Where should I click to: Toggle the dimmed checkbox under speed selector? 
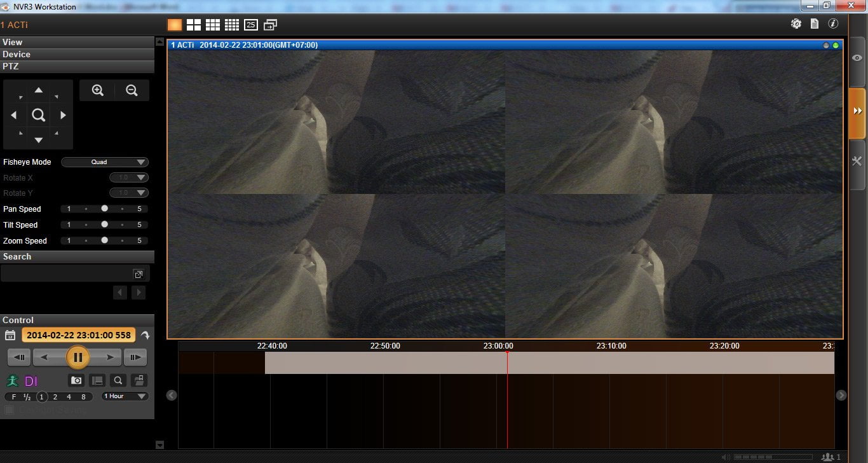pos(9,410)
